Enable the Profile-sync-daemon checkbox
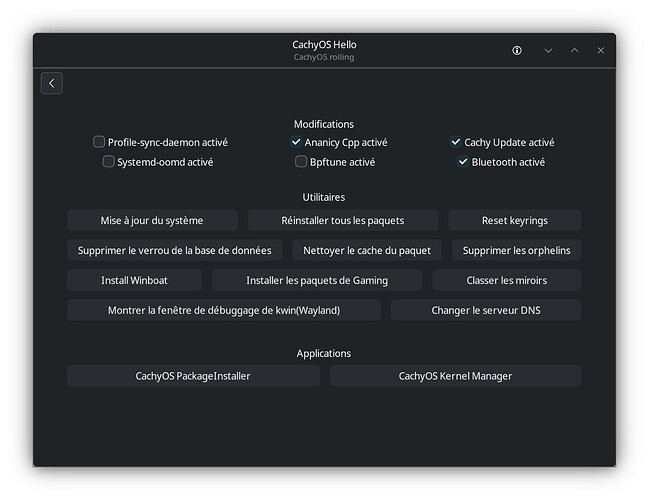The height and width of the screenshot is (500, 649). coord(99,142)
